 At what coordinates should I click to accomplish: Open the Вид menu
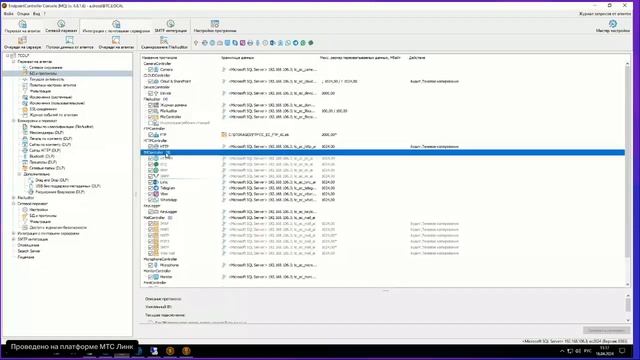36,14
